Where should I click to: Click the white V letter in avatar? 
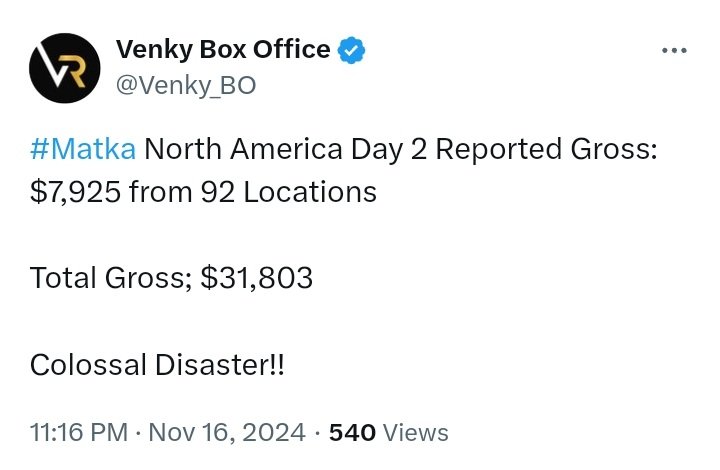pos(51,64)
